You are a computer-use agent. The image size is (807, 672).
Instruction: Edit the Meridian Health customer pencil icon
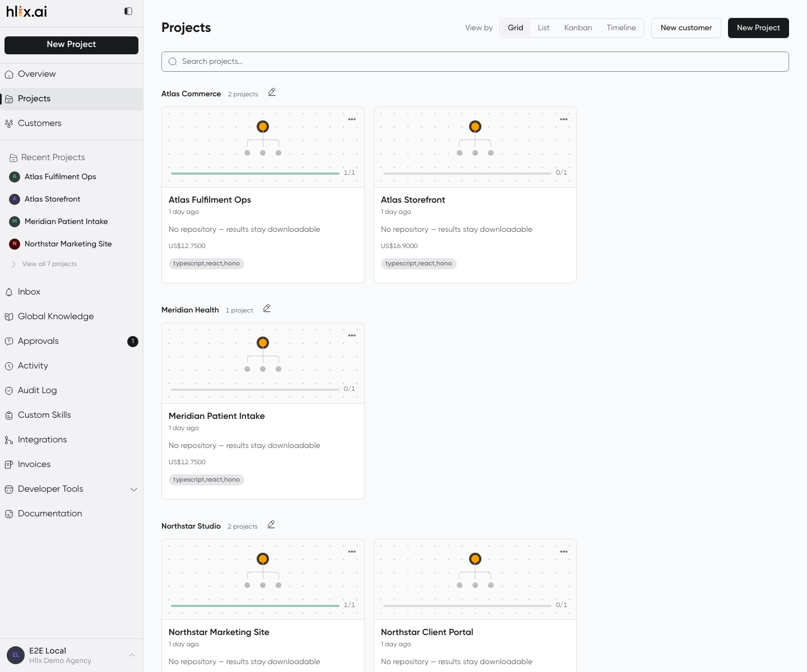(267, 308)
